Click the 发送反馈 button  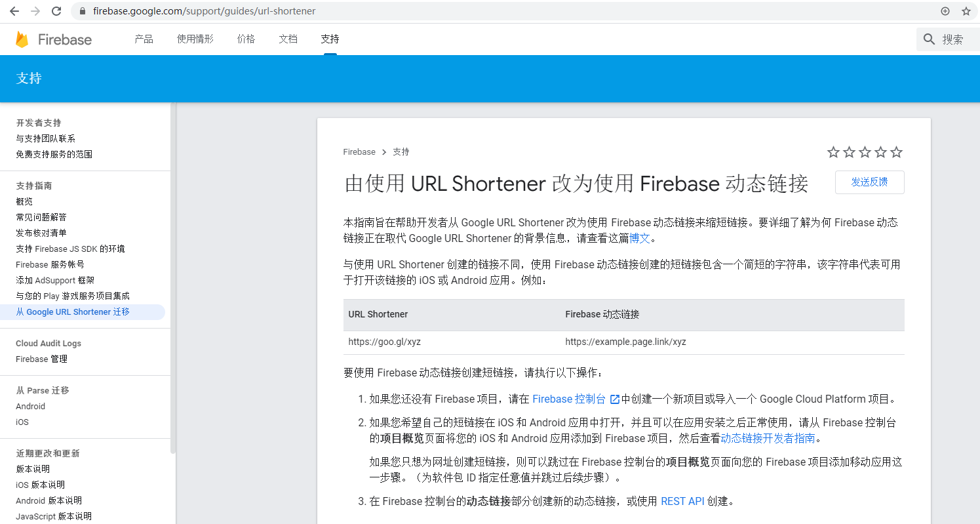(x=869, y=182)
